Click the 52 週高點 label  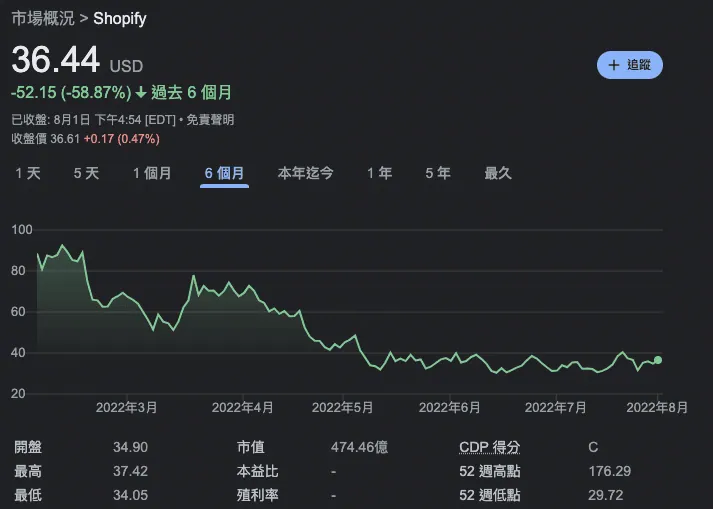point(489,471)
